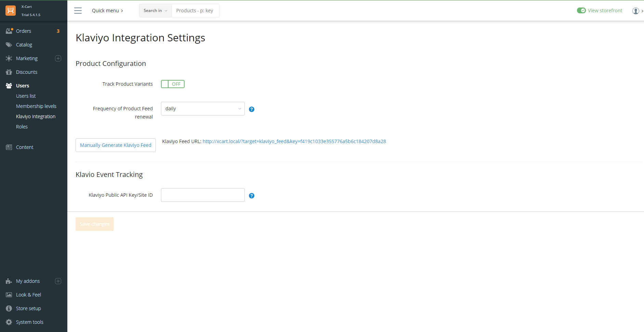
Task: Open the feed renewal frequency dropdown
Action: point(203,109)
